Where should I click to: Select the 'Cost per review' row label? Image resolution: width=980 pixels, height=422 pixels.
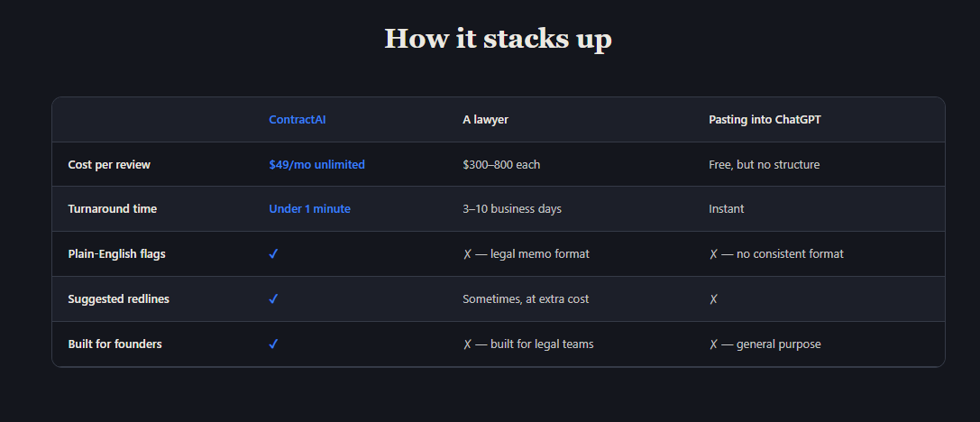click(x=109, y=164)
